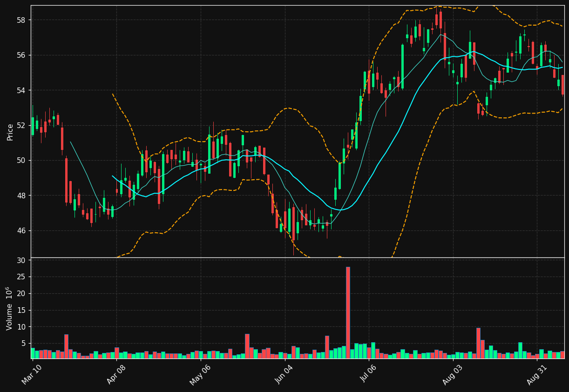Viewport: 569px width, 392px height.
Task: Select the 52 price axis tick label
Action: click(22, 125)
